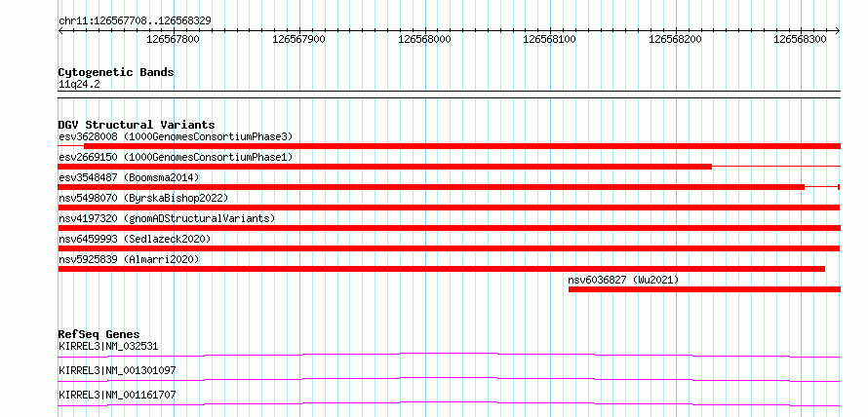Click ruler position 126568000
868x417 pixels.
pos(424,39)
